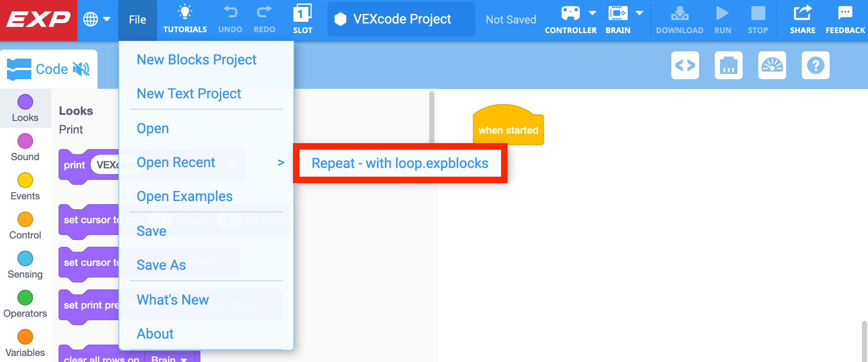Open the Tutorials lightbulb icon

click(x=185, y=12)
